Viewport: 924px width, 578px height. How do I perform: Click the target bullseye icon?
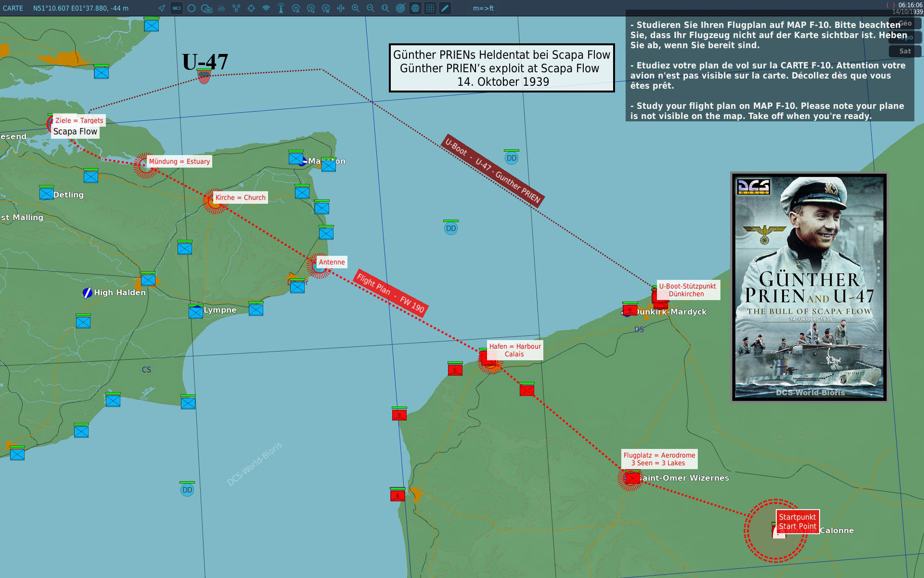point(400,8)
